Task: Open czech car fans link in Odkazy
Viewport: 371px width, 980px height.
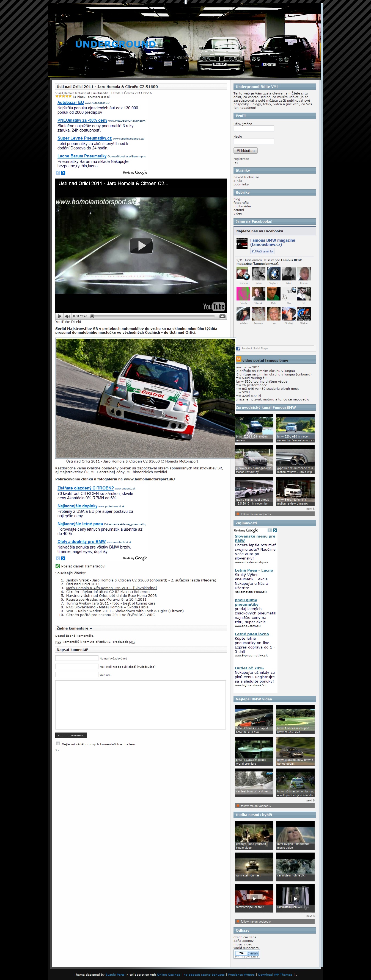Action: (244, 937)
